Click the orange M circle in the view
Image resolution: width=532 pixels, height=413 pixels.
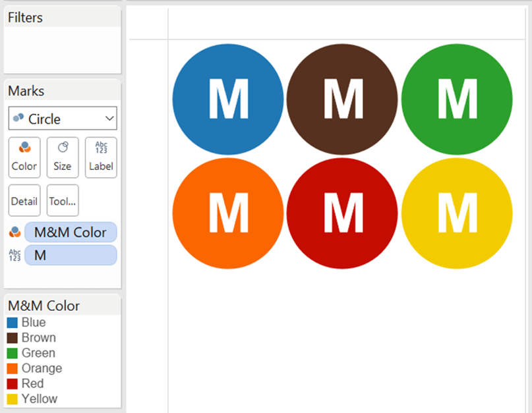coord(227,213)
